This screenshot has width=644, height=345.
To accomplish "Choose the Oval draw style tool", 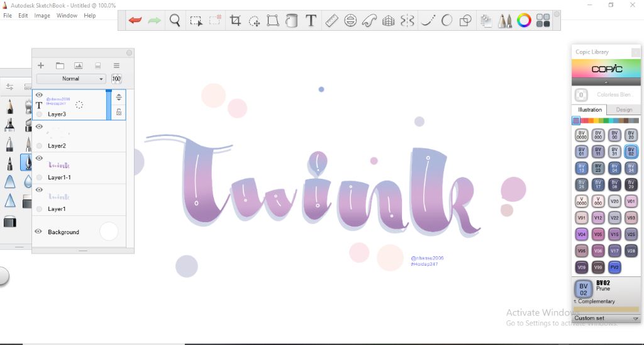I will click(x=447, y=20).
